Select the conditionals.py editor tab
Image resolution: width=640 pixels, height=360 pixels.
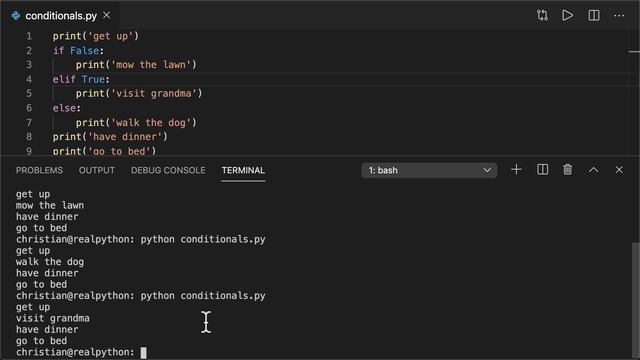pos(61,16)
